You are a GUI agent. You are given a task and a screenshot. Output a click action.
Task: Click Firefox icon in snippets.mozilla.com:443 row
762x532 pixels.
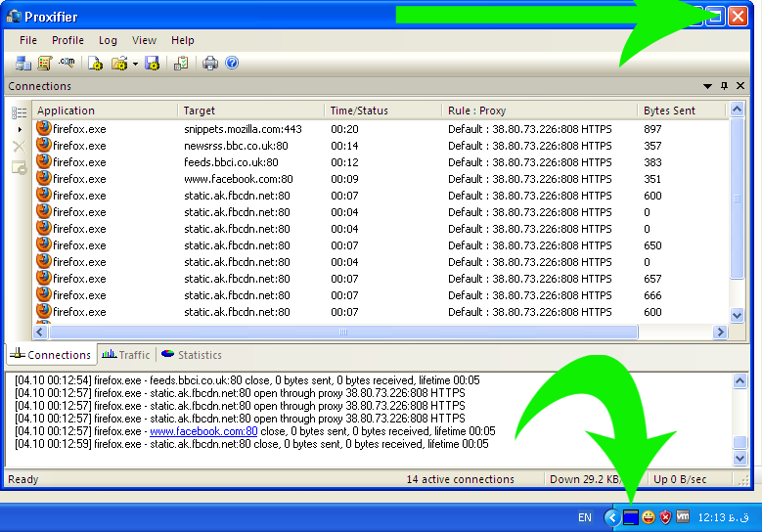point(44,128)
